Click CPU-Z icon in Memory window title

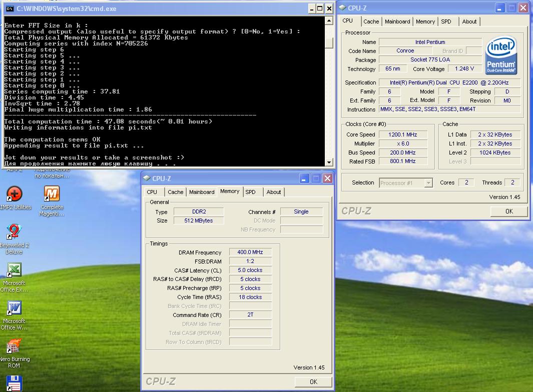pos(147,178)
